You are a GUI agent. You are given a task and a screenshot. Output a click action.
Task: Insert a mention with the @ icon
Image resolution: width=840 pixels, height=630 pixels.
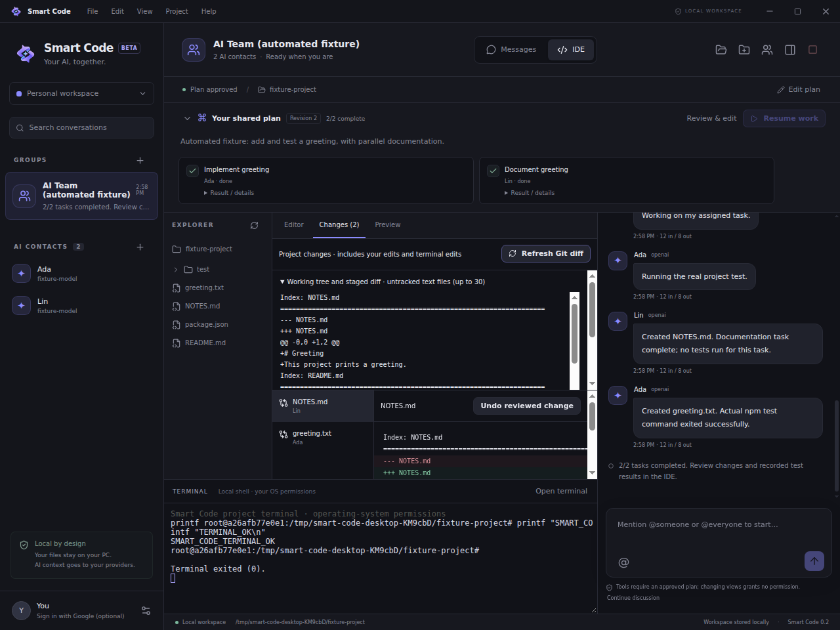[623, 562]
